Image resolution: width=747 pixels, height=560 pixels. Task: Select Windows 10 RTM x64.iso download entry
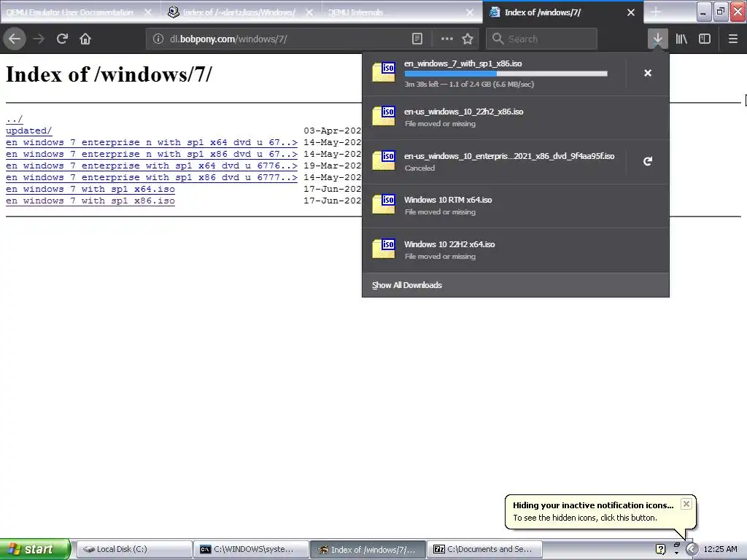pyautogui.click(x=516, y=206)
